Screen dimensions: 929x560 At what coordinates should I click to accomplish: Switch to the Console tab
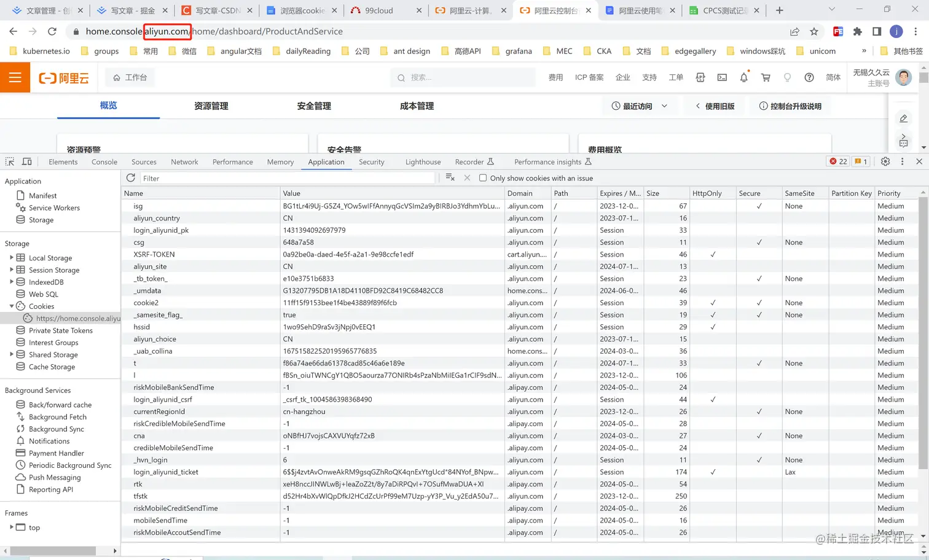(x=104, y=162)
